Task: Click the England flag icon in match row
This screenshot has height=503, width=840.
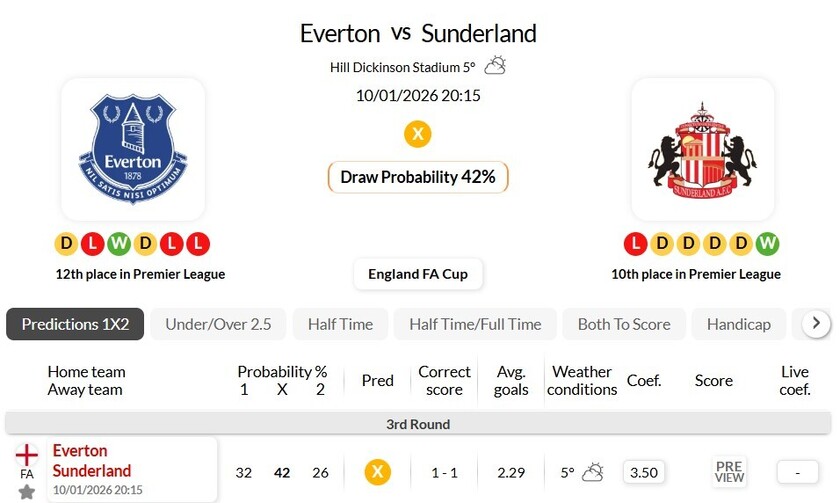Action: 27,454
